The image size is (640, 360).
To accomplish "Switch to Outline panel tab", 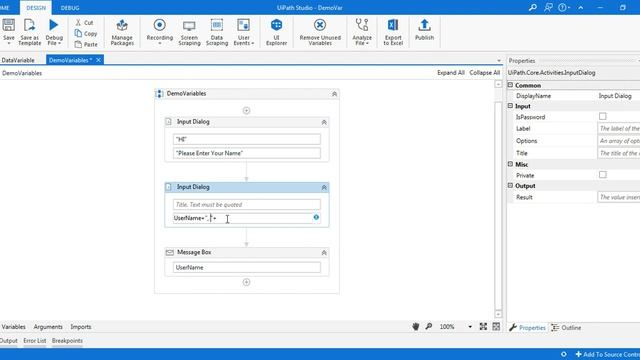I will pyautogui.click(x=566, y=328).
